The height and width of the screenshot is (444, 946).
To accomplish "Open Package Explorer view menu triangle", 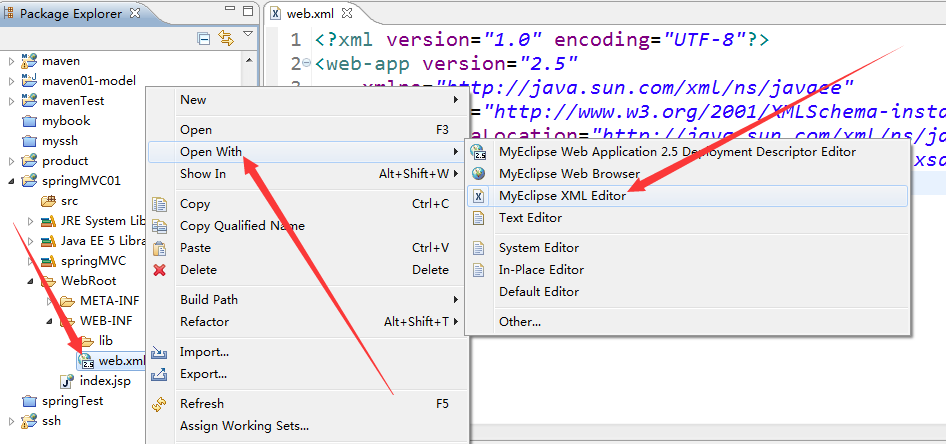I will 247,34.
